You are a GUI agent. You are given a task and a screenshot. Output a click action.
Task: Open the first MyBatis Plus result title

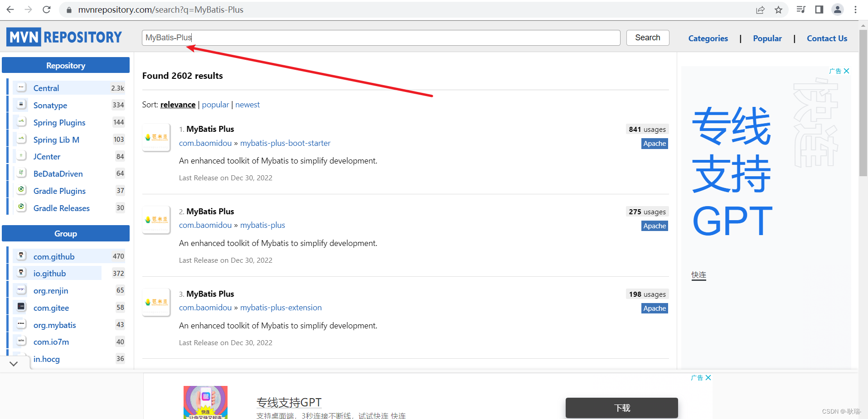[x=210, y=129]
